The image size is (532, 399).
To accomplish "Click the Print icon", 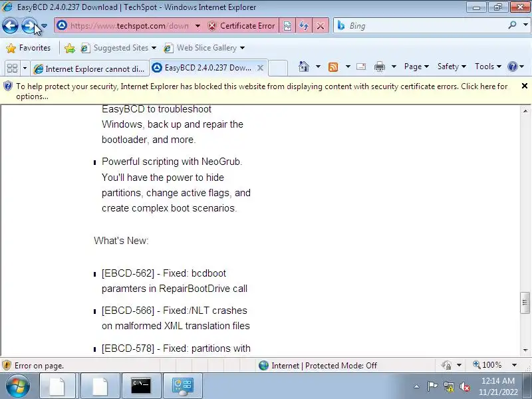I will point(379,66).
